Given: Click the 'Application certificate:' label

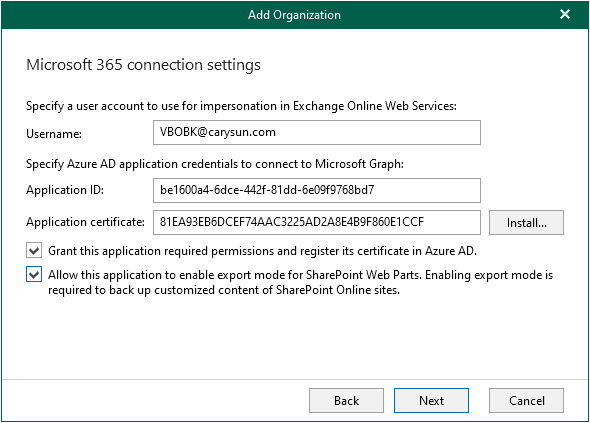Looking at the screenshot, I should 85,222.
